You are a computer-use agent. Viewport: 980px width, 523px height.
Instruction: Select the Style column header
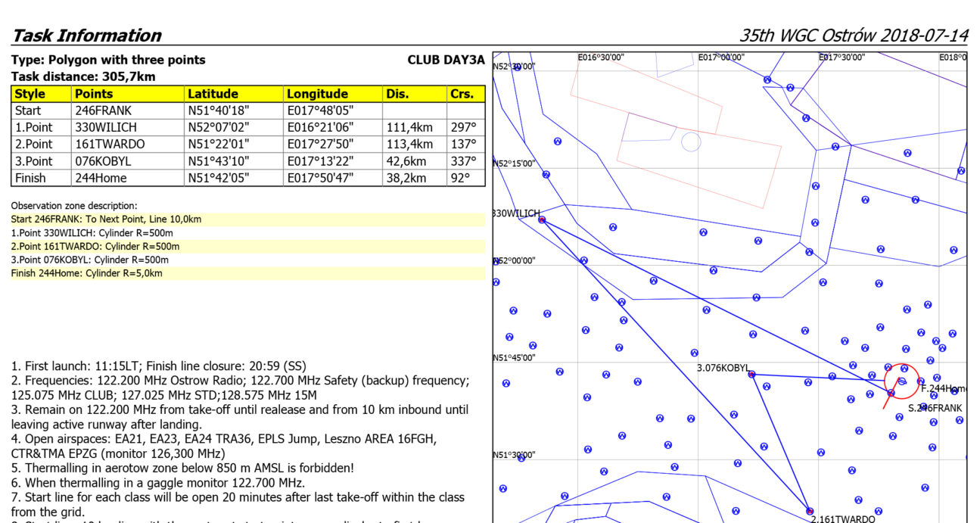(30, 94)
